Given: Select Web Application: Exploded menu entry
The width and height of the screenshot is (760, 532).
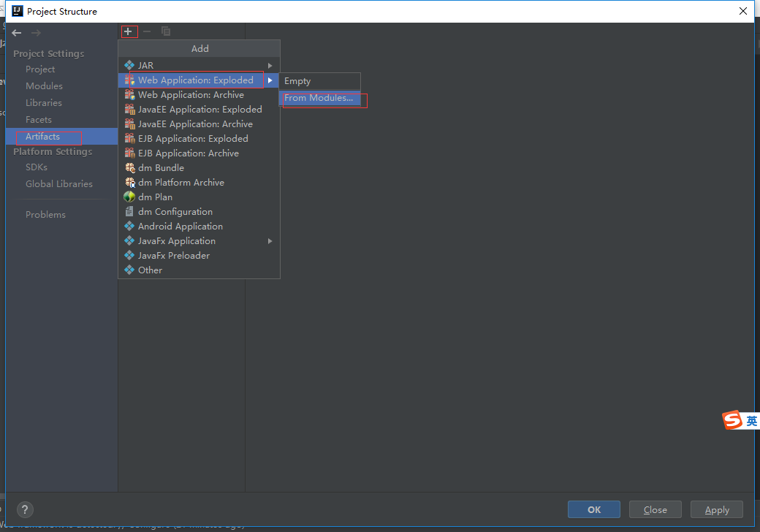Looking at the screenshot, I should coord(199,80).
